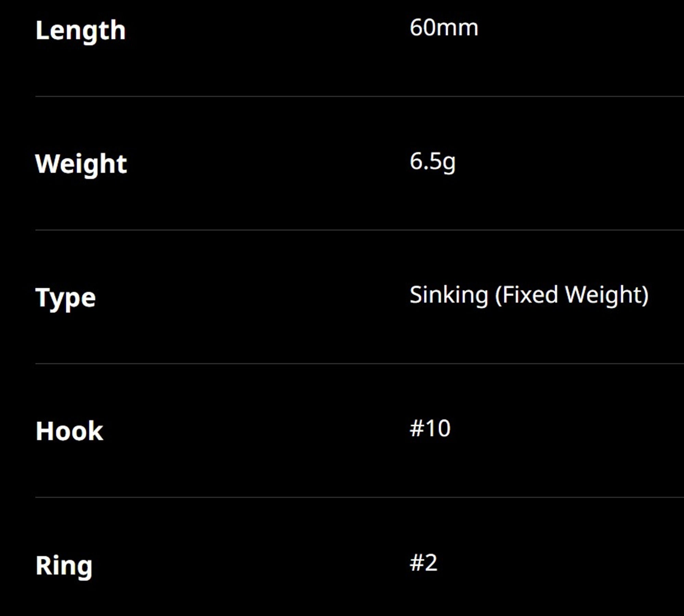Click the Hook specification label

(69, 431)
